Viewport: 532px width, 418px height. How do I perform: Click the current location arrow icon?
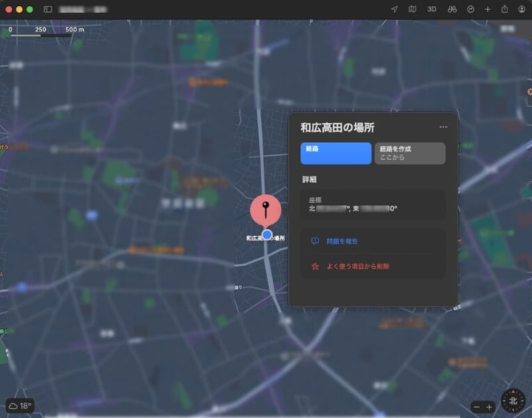pos(394,9)
